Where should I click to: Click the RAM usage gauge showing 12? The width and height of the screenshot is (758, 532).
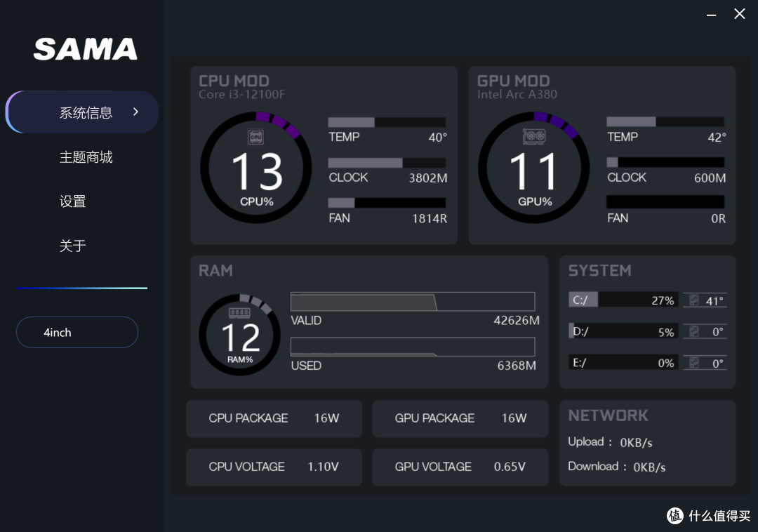tap(240, 335)
